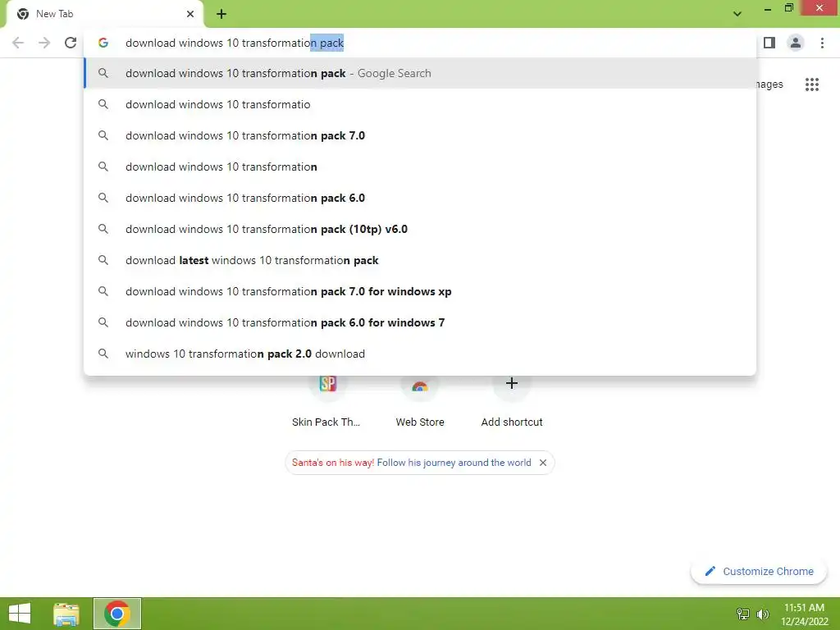840x630 pixels.
Task: Choose suggestion 'pack 2.0 download'
Action: (420, 354)
